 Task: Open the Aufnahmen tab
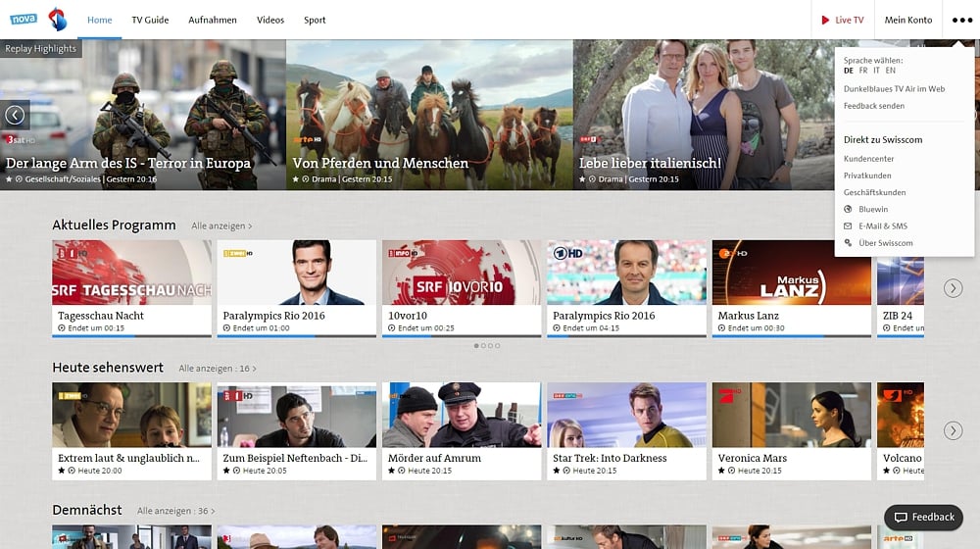point(213,20)
